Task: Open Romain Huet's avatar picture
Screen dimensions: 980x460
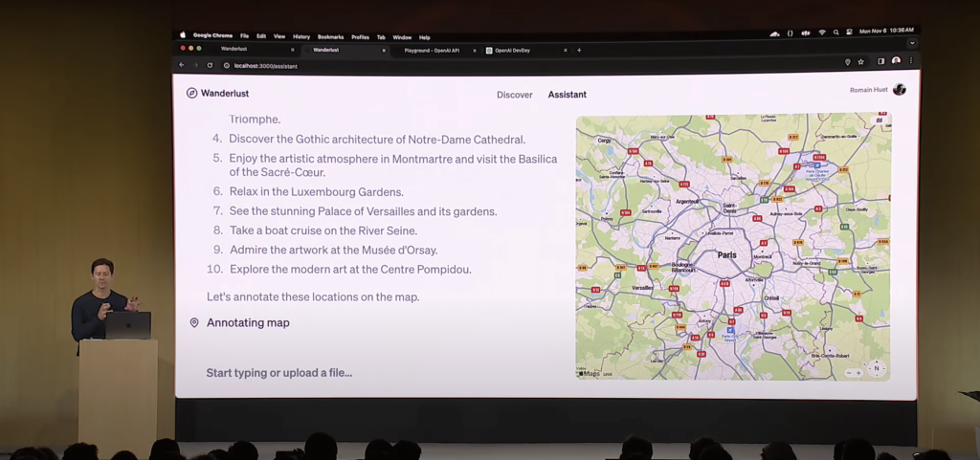Action: 900,89
